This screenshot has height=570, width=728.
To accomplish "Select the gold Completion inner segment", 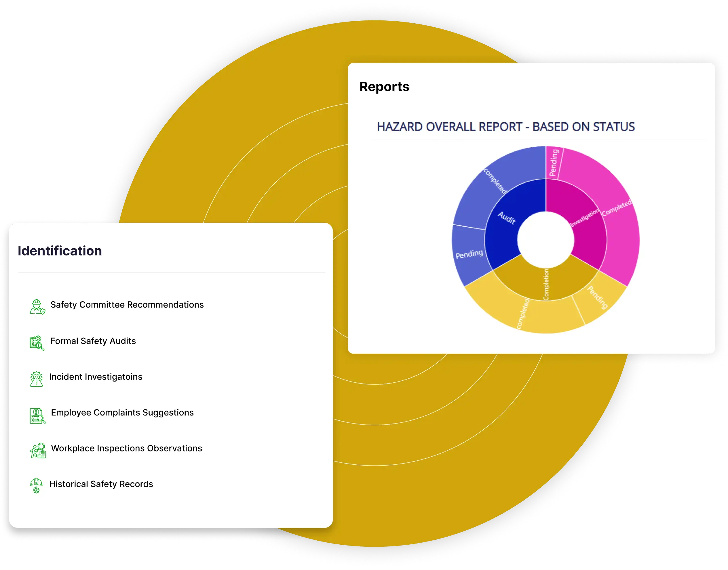I will click(x=546, y=284).
